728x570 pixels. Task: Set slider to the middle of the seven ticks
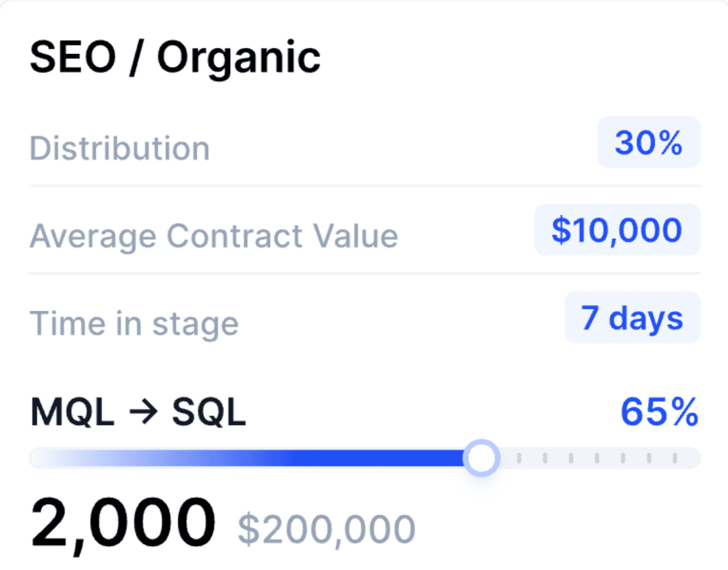click(x=597, y=458)
